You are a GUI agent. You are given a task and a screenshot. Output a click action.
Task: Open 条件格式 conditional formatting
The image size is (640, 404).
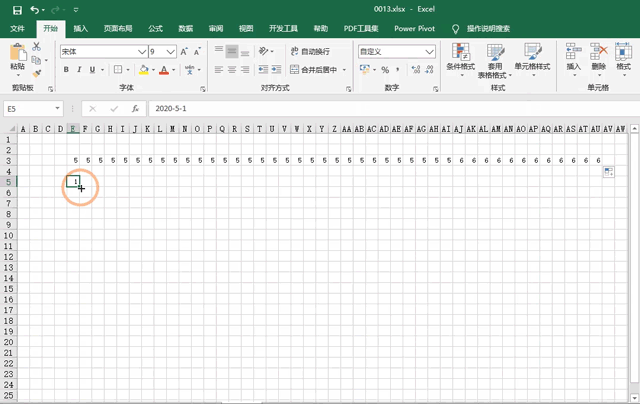coord(461,60)
